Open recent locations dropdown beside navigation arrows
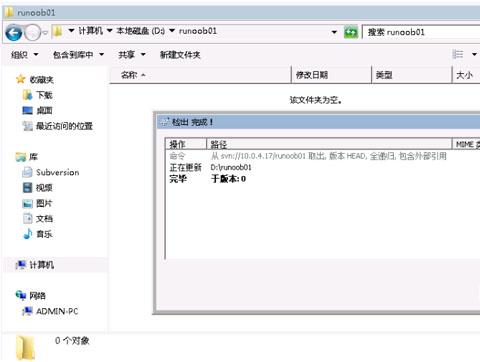The height and width of the screenshot is (362, 480). (x=45, y=33)
